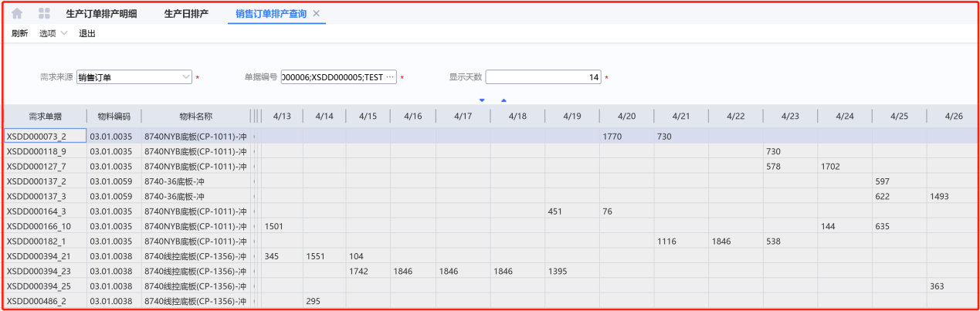
Task: Click the 退出 button
Action: click(87, 33)
